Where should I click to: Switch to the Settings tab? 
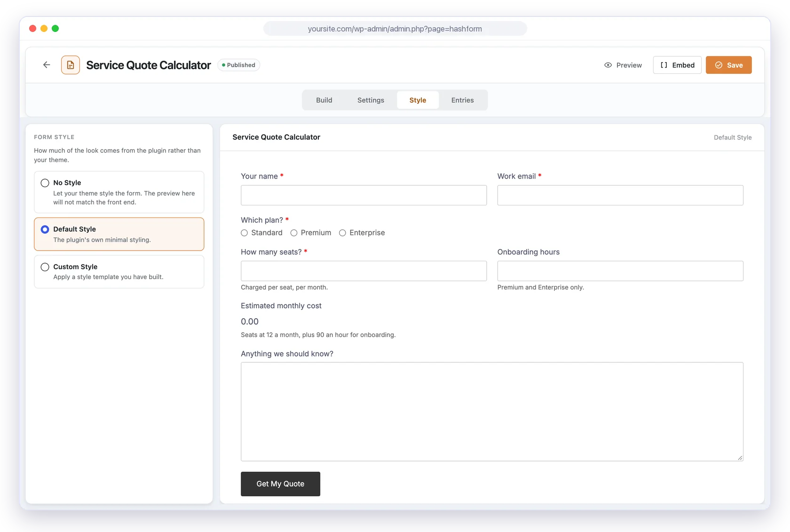pos(371,100)
